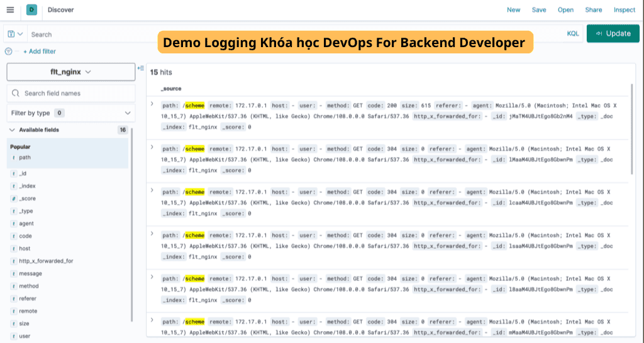Expand the log row with id lsaaM4UBJtEgo8GbwnPm
This screenshot has height=343, width=644.
152,234
